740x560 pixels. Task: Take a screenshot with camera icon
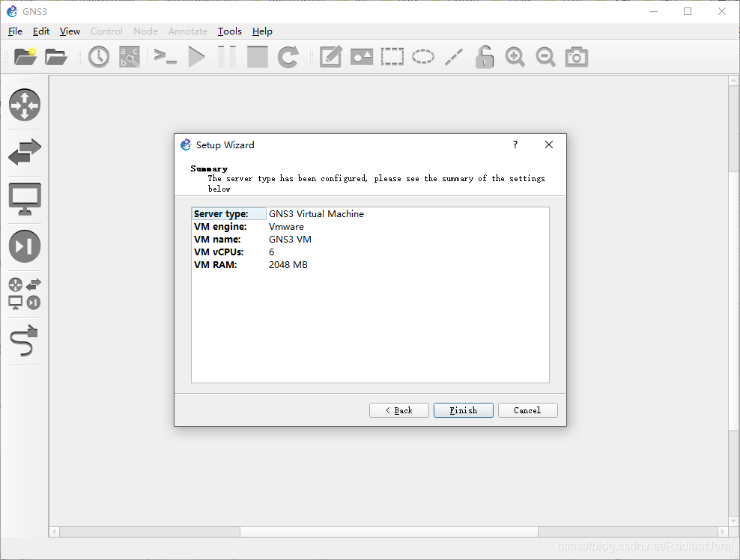pyautogui.click(x=576, y=57)
